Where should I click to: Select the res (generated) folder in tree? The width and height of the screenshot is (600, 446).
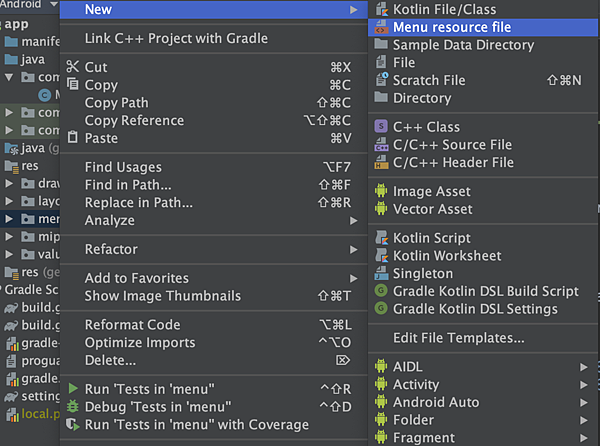[30, 272]
